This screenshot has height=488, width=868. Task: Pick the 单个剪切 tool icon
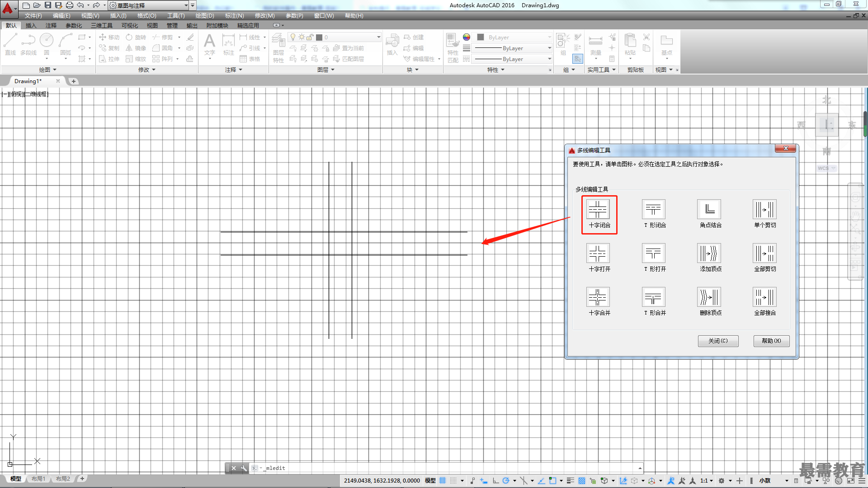tap(764, 210)
